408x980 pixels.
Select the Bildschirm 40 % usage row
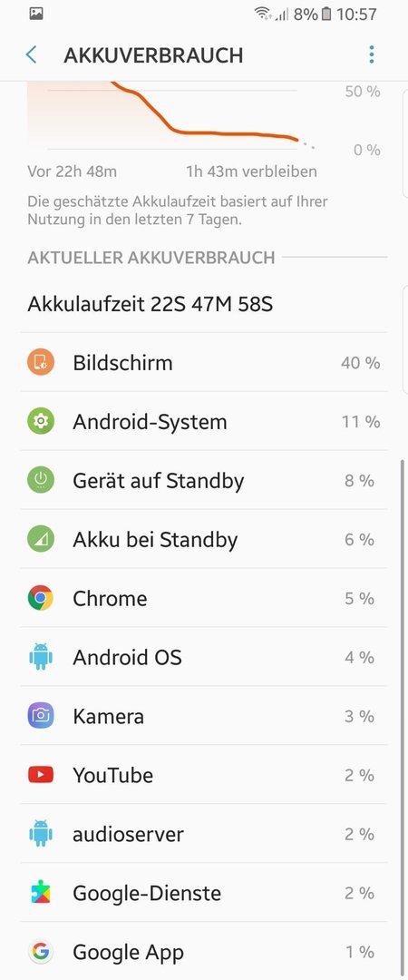pyautogui.click(x=204, y=362)
